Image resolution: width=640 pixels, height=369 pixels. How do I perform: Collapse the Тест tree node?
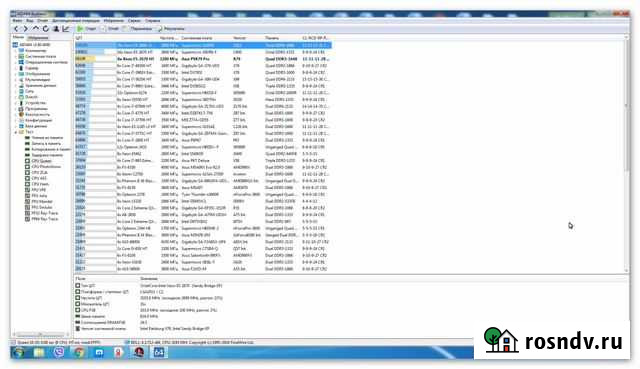pyautogui.click(x=16, y=132)
